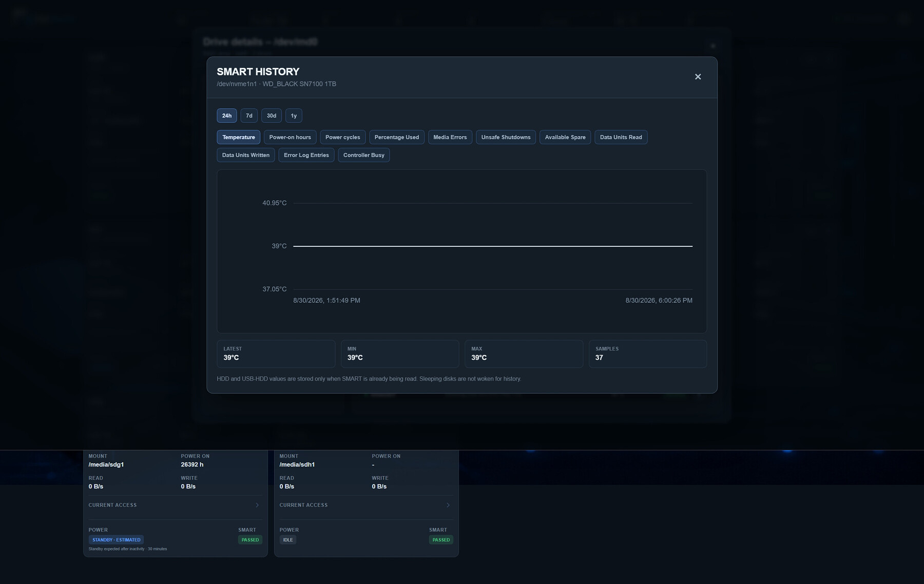Show Power-on hours history
The height and width of the screenshot is (584, 924).
[290, 137]
